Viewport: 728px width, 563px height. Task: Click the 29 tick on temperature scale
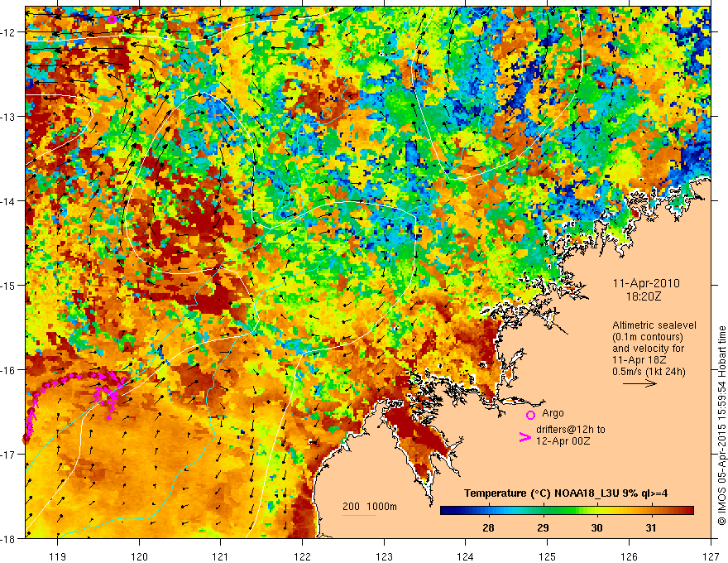(543, 527)
